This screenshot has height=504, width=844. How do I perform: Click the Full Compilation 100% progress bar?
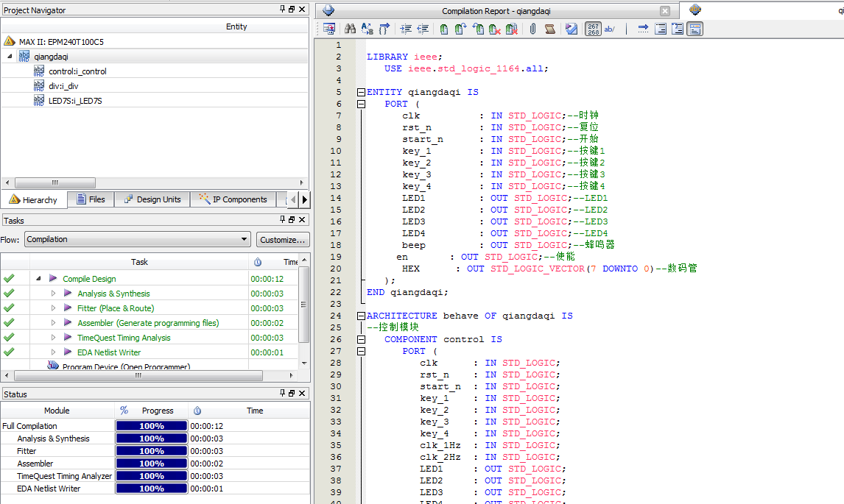(x=151, y=426)
